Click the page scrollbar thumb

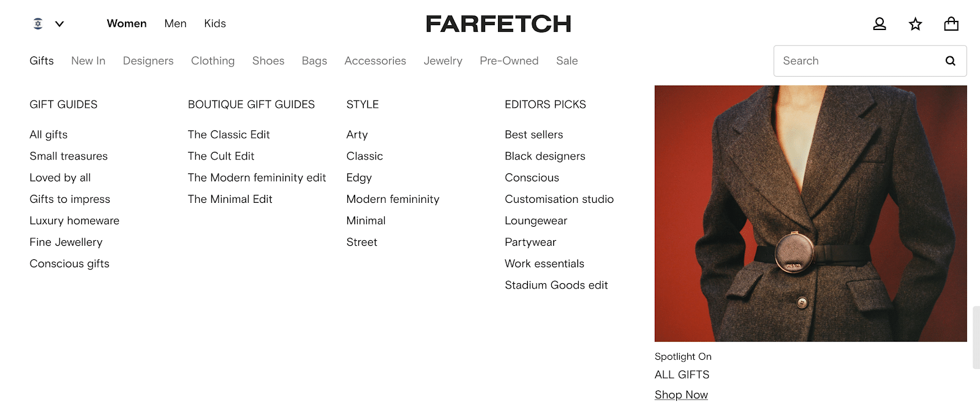tap(976, 337)
